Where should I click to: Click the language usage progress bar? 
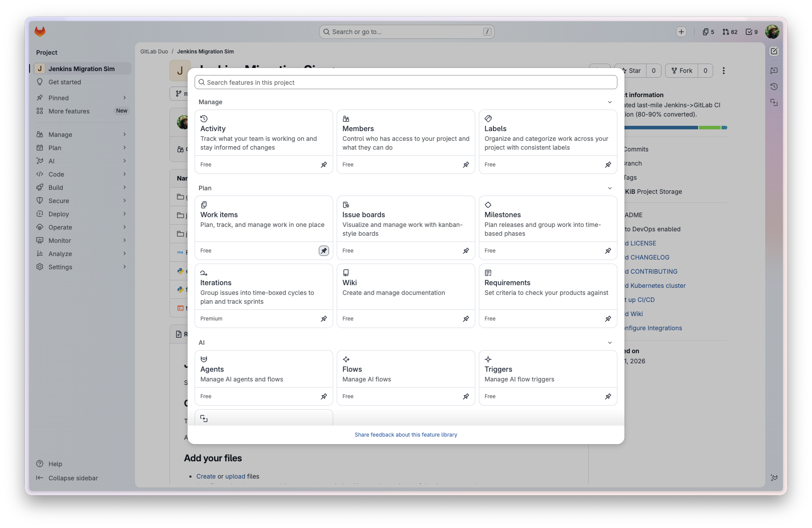tap(676, 128)
